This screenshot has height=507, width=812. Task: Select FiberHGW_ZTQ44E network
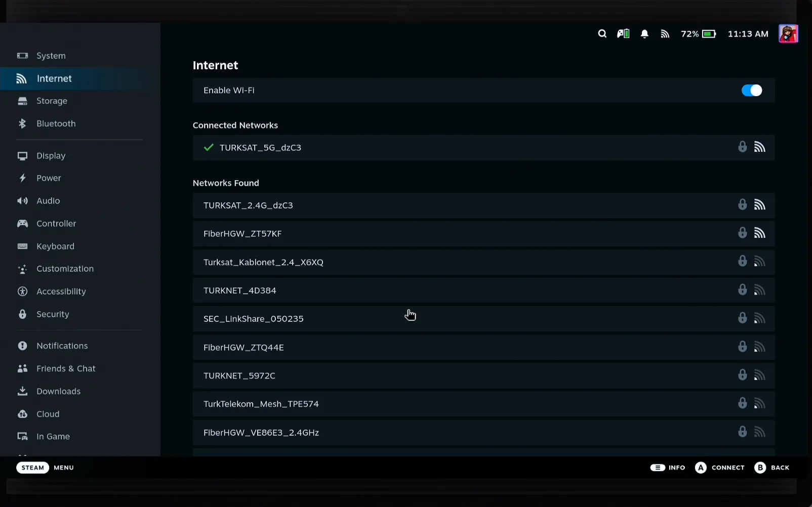[483, 347]
